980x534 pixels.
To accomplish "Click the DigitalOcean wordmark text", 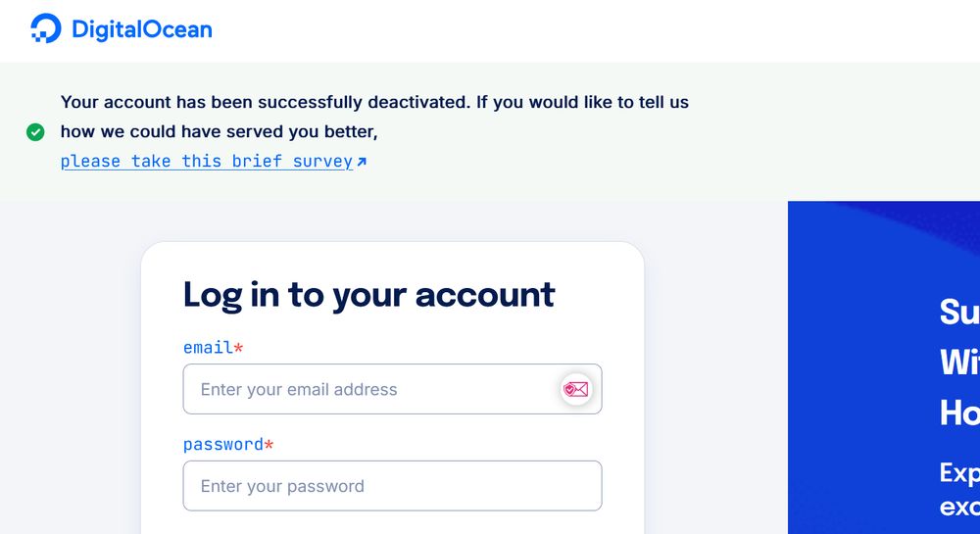I will click(x=141, y=29).
